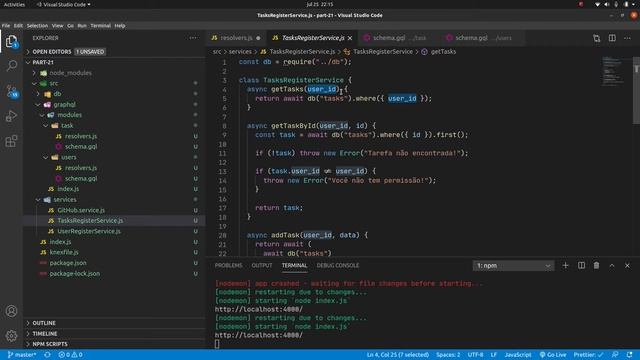The height and width of the screenshot is (360, 640).
Task: Click the open changes compare icon
Action: pos(597,38)
